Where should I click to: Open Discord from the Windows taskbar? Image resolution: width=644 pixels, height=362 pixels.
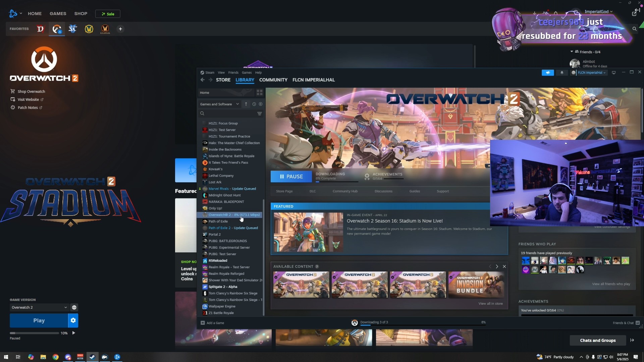pos(68,357)
